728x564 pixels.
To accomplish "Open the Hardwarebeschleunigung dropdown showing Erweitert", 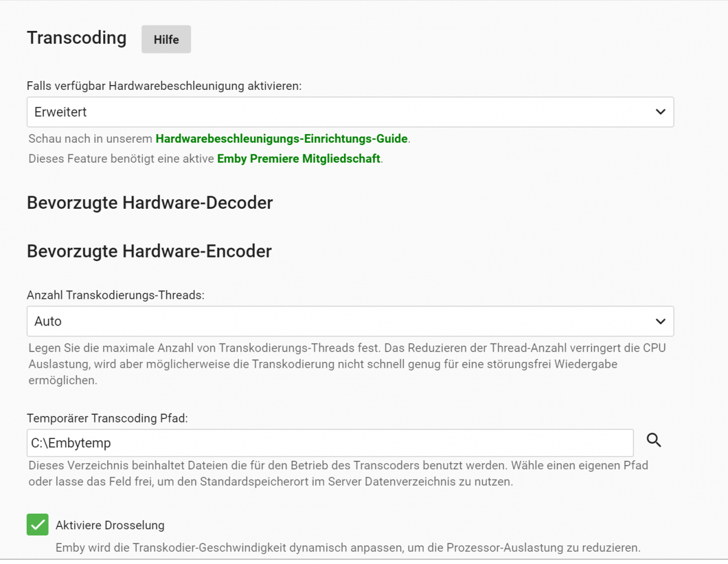I will (x=340, y=112).
